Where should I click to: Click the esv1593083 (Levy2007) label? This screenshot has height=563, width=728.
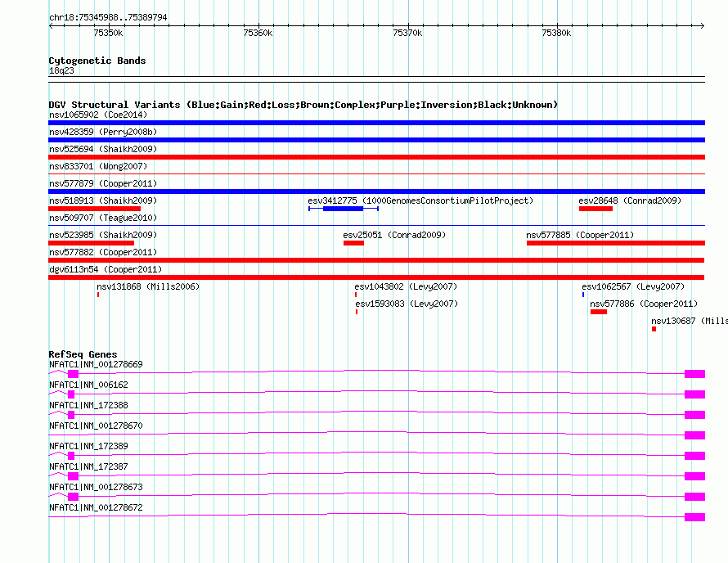click(x=407, y=304)
